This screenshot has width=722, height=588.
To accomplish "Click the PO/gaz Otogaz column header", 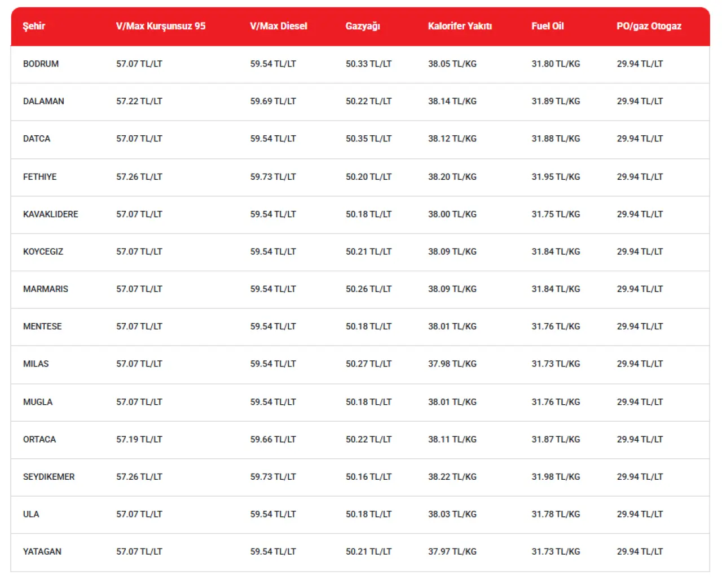I will [x=649, y=26].
